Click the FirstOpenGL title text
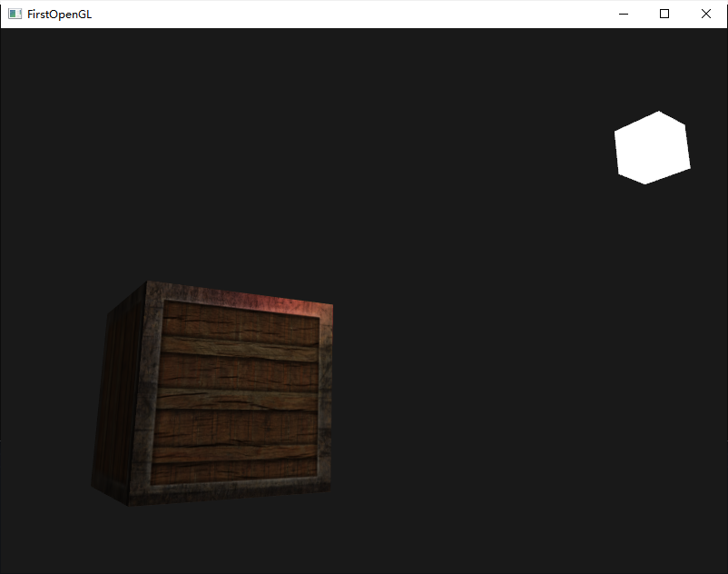Viewport: 728px width, 574px height. (59, 15)
